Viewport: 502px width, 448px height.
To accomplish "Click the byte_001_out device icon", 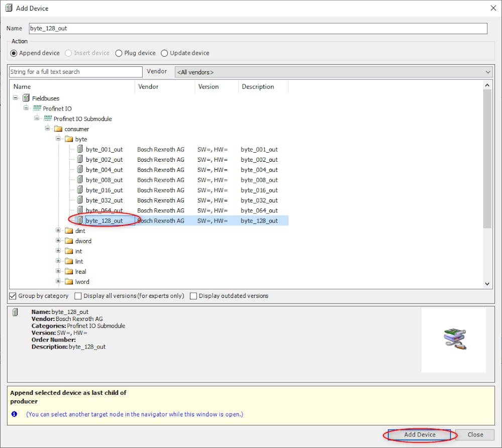I will (80, 149).
